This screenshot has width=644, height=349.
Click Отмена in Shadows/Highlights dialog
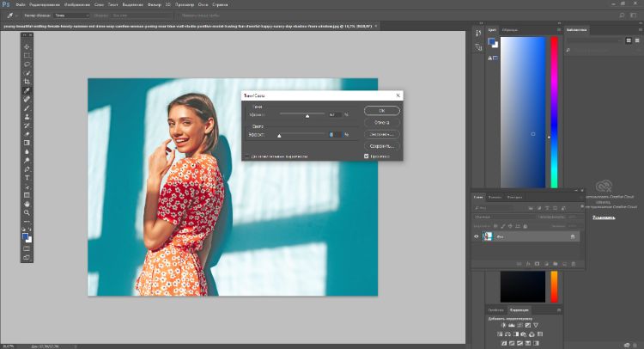click(x=381, y=123)
